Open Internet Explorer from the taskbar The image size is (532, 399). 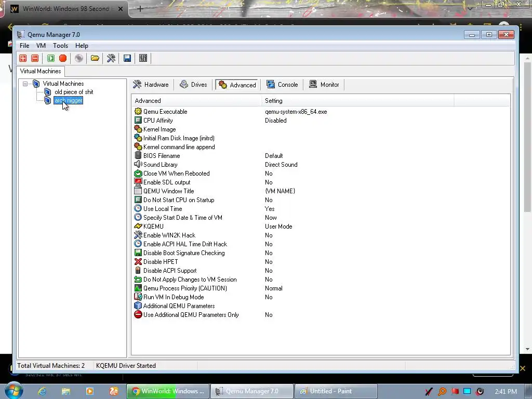coord(42,391)
